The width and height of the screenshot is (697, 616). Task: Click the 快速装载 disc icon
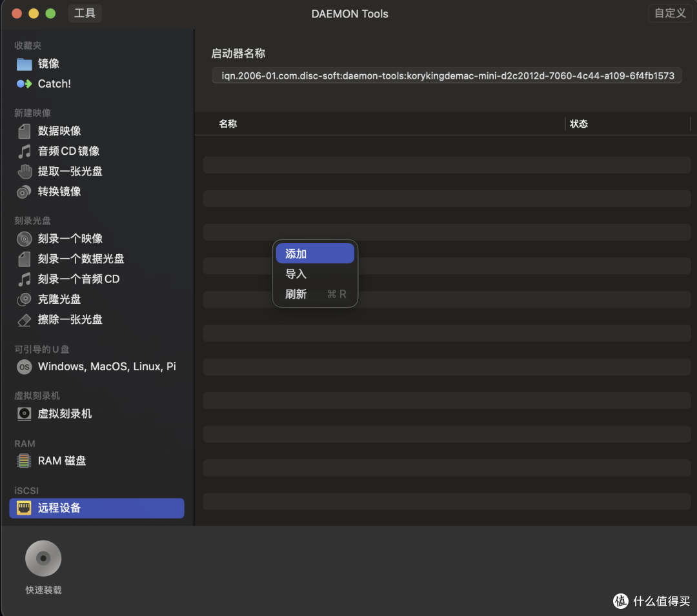coord(43,558)
